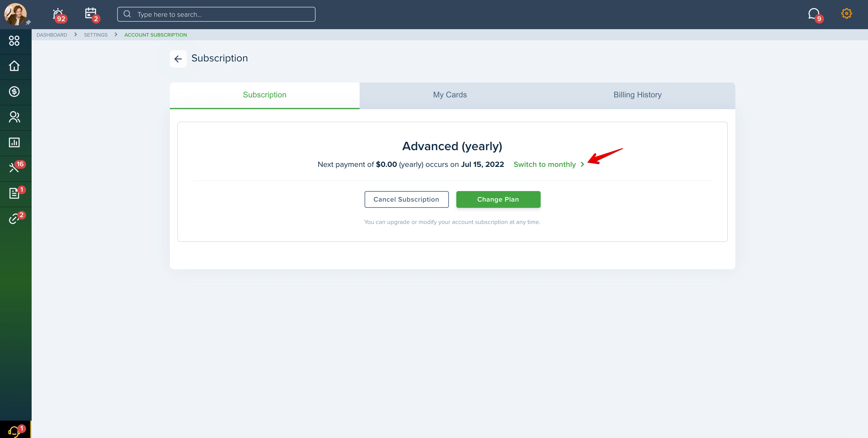
Task: Open the reports bar-chart icon
Action: tap(14, 142)
